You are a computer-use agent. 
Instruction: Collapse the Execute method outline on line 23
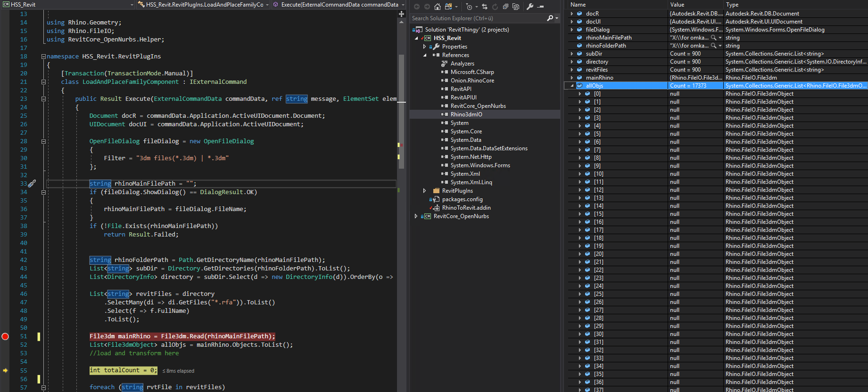click(43, 99)
